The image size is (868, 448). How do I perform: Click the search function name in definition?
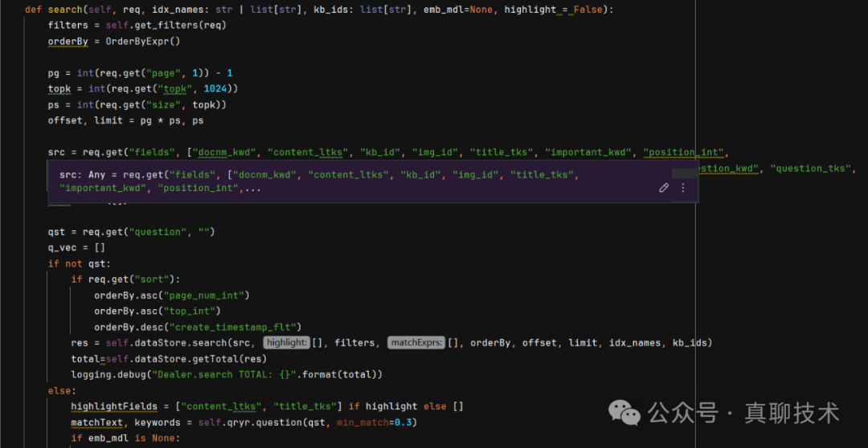tap(64, 10)
